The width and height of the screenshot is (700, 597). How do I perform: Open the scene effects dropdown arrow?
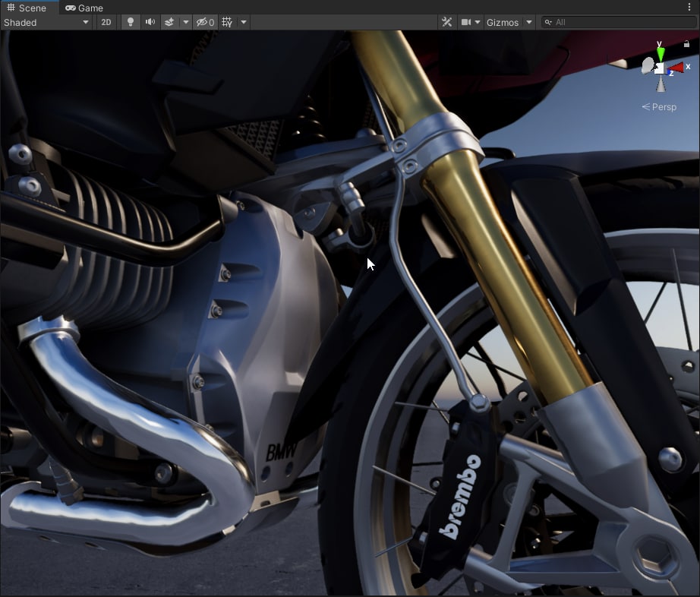point(186,22)
